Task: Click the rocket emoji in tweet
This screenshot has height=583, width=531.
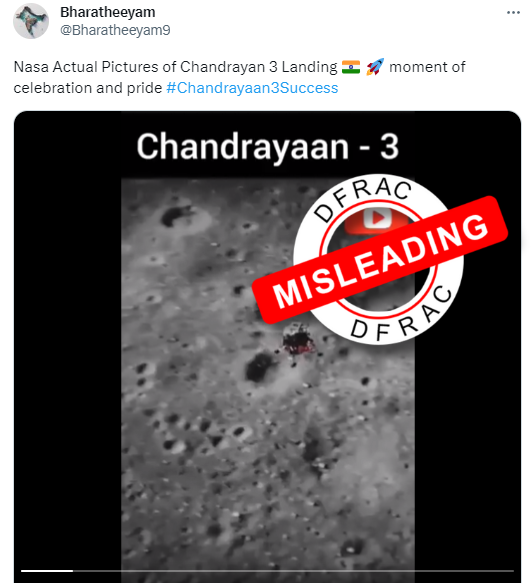Action: click(375, 67)
